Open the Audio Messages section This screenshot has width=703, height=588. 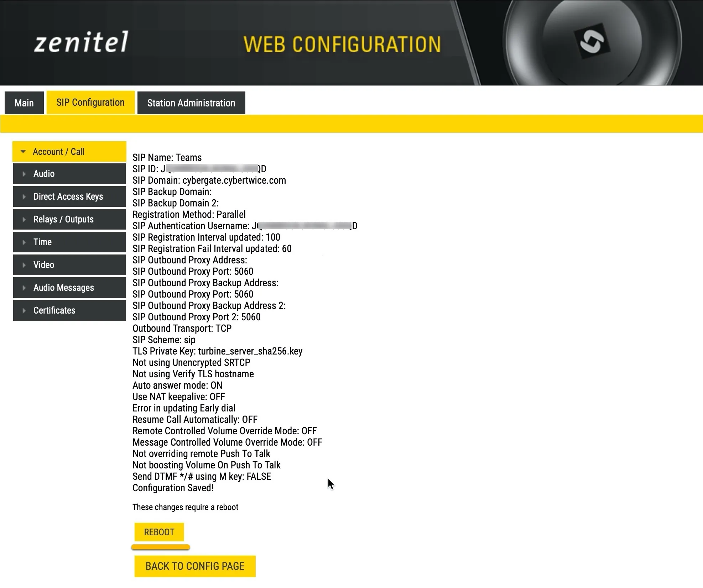pyautogui.click(x=69, y=288)
